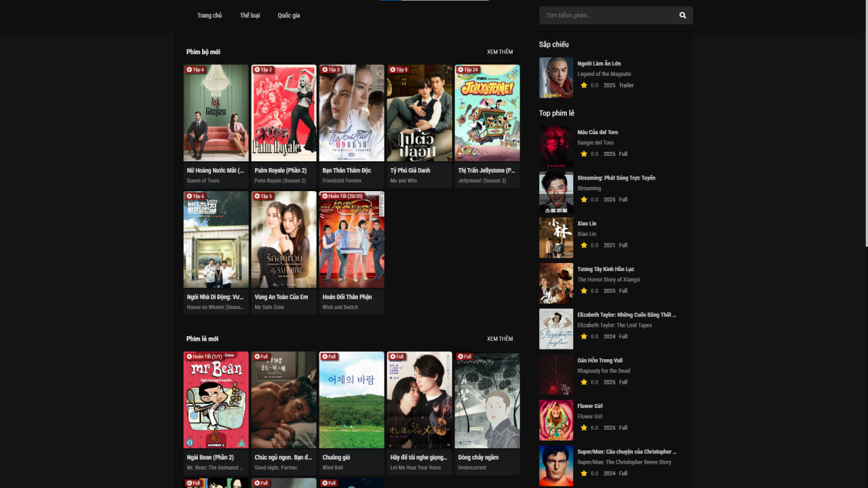868x488 pixels.
Task: Click the Chuông gió movie title
Action: coord(336,457)
